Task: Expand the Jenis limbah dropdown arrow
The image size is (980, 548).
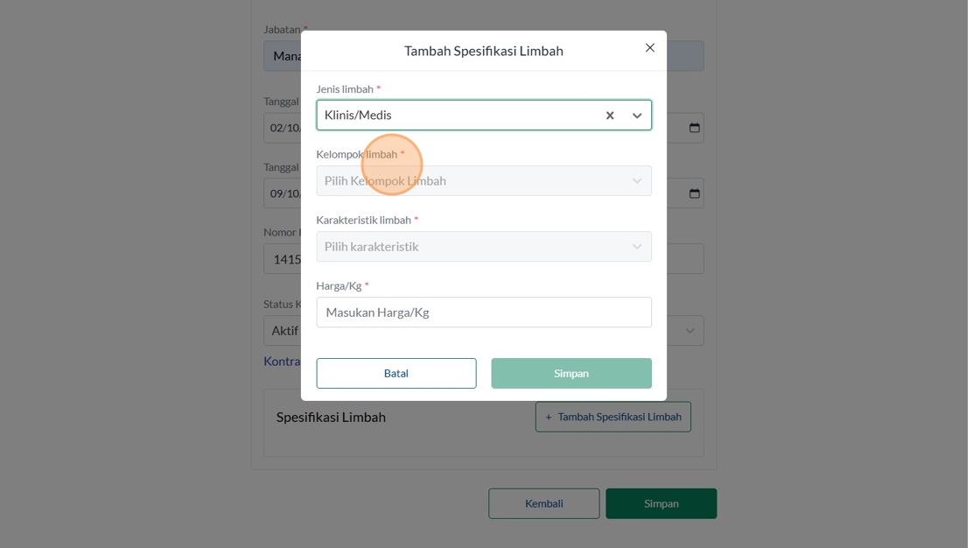Action: click(x=637, y=116)
